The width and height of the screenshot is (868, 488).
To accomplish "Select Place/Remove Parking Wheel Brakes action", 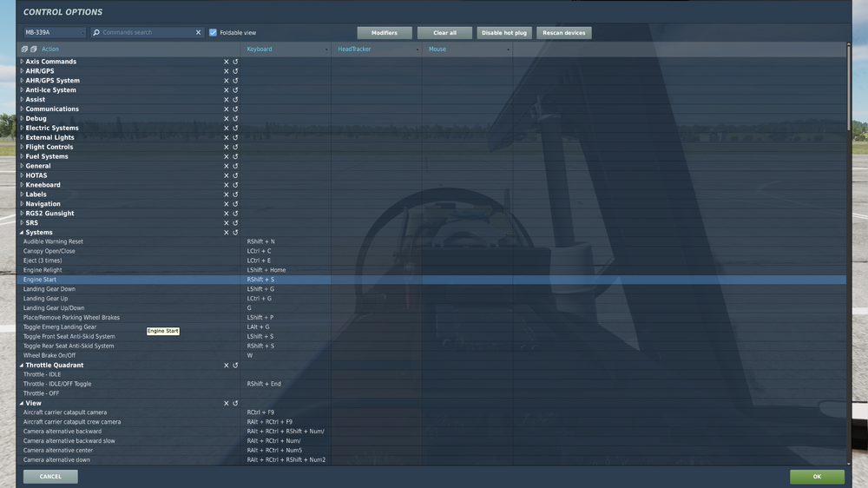I will coord(71,318).
